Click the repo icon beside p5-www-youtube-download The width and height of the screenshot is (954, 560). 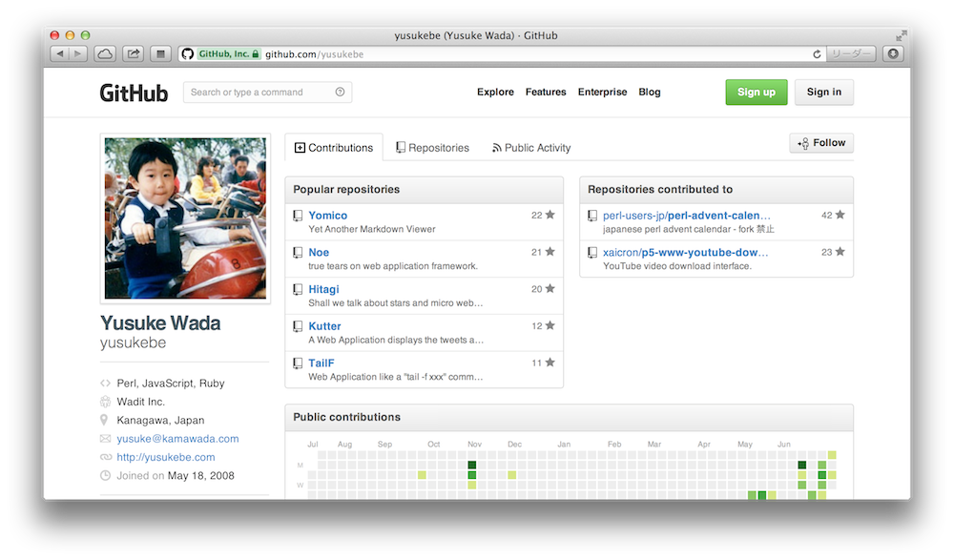(x=592, y=253)
